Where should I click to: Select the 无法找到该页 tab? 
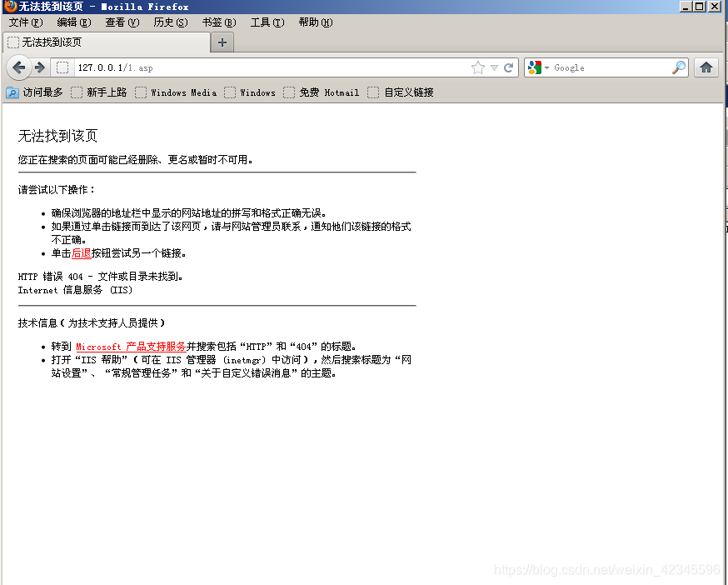[x=107, y=42]
